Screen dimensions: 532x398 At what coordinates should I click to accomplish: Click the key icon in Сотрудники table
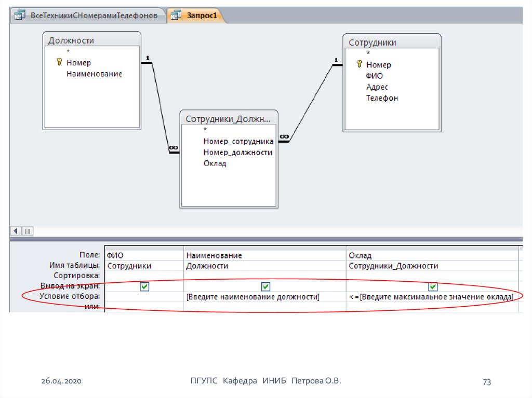[x=358, y=64]
